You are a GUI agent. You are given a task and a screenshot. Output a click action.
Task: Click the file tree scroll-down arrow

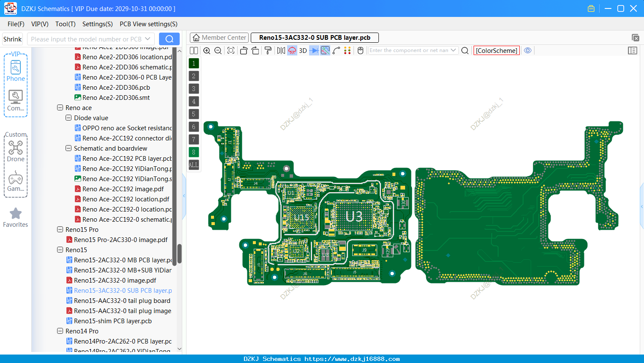tap(179, 349)
